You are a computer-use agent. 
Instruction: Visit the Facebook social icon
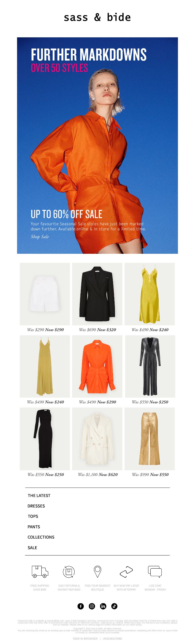[81, 606]
